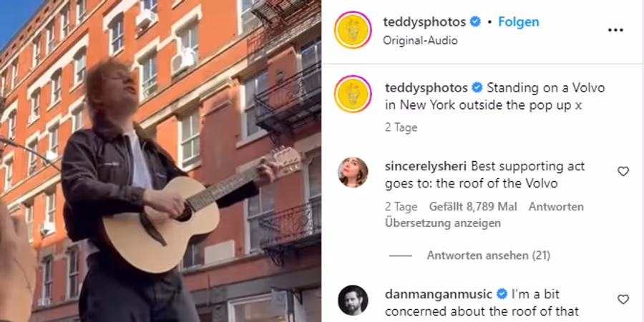
Task: Like sincerelysheri's comment with the heart
Action: [x=623, y=171]
